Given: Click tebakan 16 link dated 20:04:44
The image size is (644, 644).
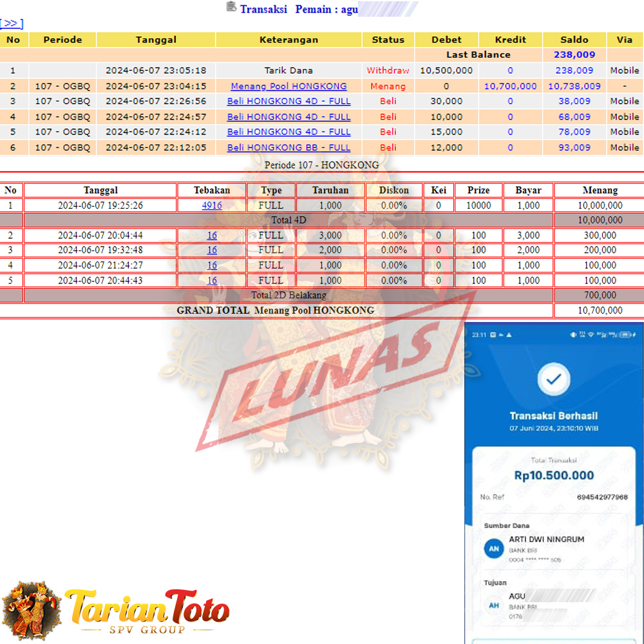Looking at the screenshot, I should 212,235.
